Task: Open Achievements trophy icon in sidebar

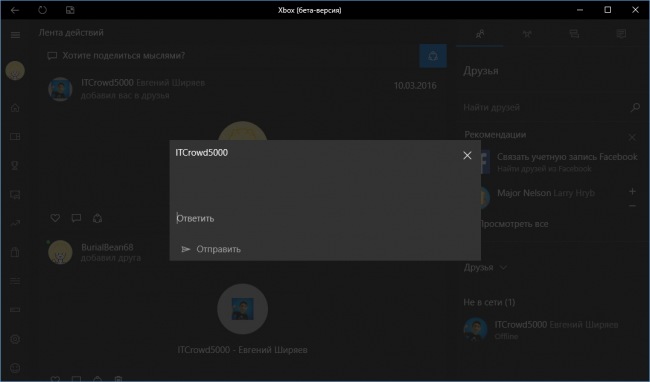Action: pyautogui.click(x=15, y=165)
